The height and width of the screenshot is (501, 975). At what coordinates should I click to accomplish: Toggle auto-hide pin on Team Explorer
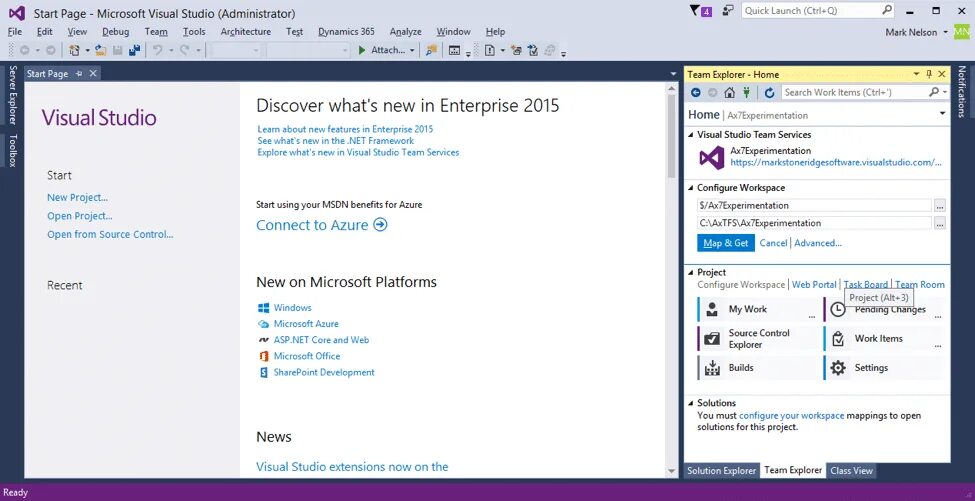click(x=929, y=74)
